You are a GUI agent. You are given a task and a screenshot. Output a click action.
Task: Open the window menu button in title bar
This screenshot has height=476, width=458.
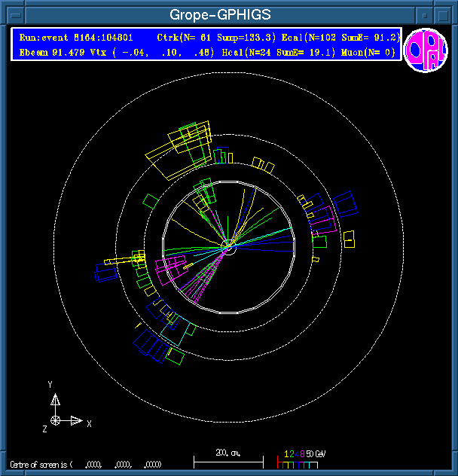pyautogui.click(x=13, y=14)
